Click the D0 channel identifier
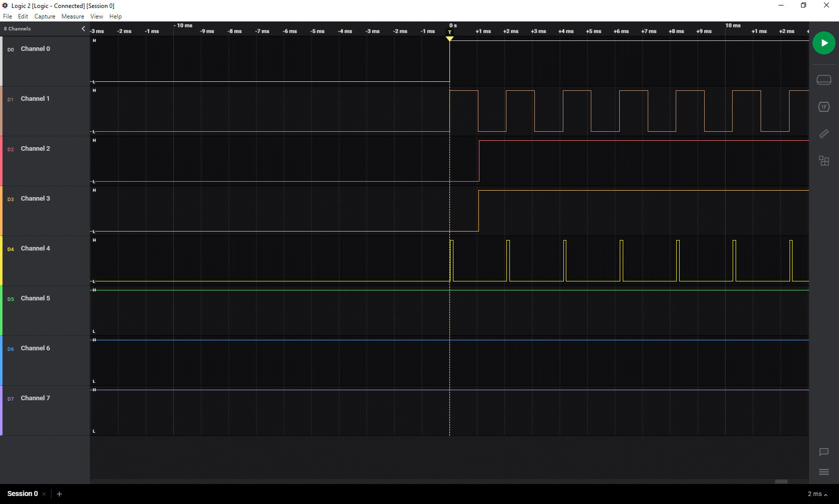Image resolution: width=839 pixels, height=504 pixels. point(10,49)
